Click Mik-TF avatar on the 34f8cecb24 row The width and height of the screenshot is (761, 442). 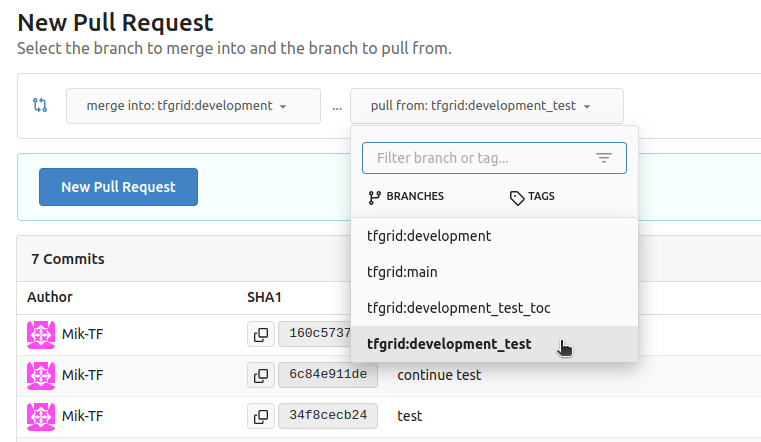41,415
